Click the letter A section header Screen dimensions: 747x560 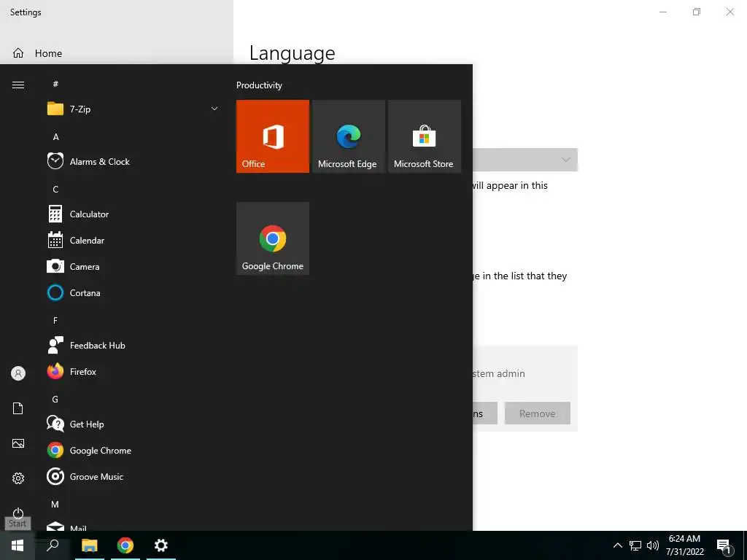(x=55, y=136)
